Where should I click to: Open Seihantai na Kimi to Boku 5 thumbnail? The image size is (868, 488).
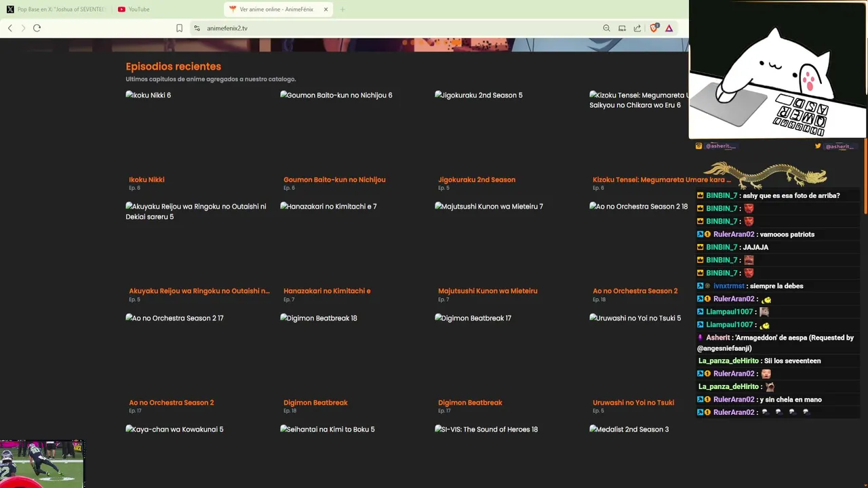pos(353,455)
